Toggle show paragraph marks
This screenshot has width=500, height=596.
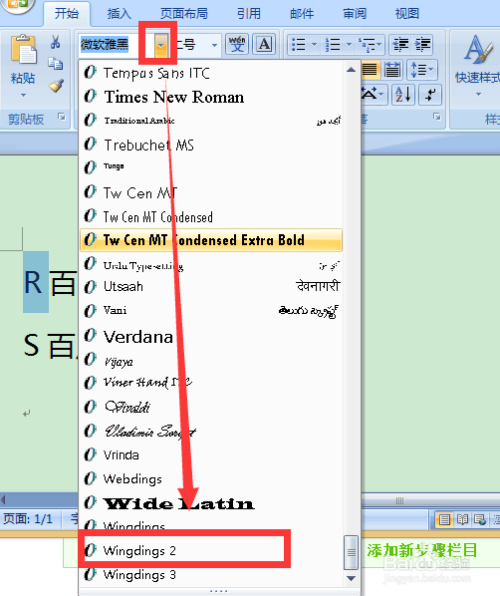(x=430, y=95)
